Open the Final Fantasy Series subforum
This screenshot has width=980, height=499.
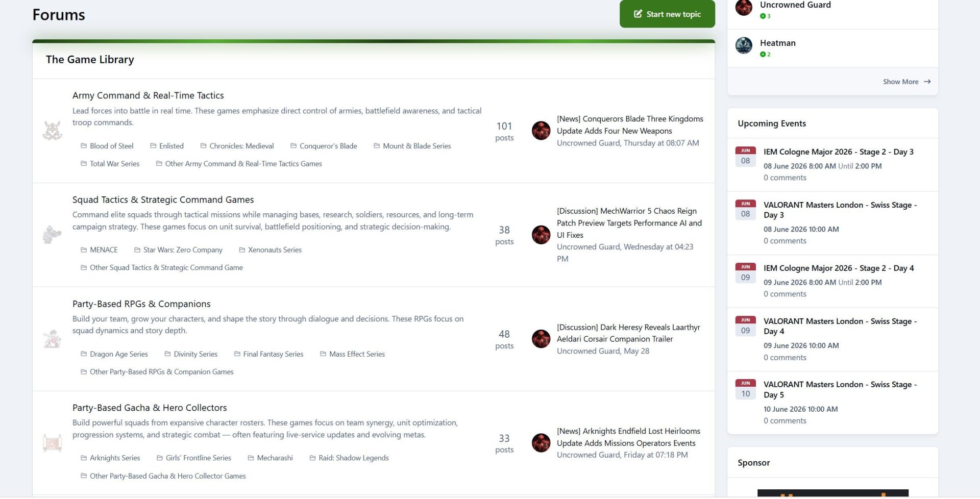tap(268, 354)
